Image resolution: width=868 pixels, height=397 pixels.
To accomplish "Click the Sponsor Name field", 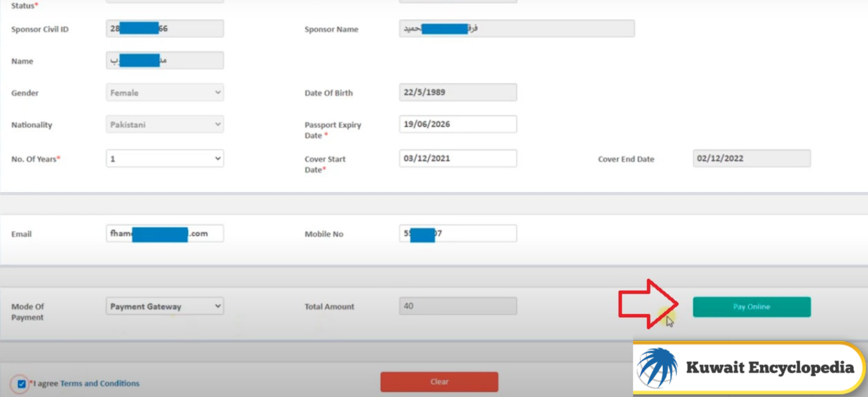I will point(516,28).
